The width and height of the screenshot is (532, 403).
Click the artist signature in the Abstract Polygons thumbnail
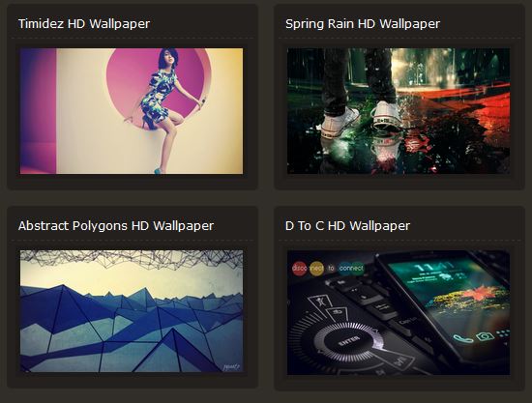click(x=232, y=367)
